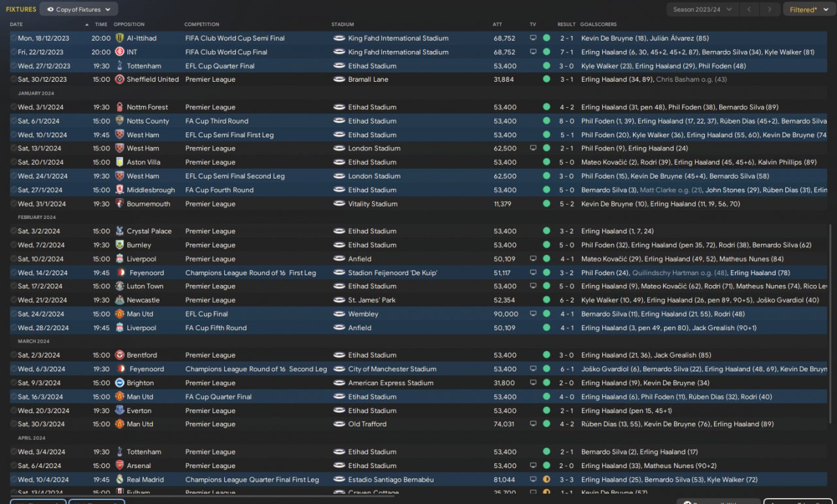
Task: Click the Al-Ittihad club badge
Action: tap(120, 39)
